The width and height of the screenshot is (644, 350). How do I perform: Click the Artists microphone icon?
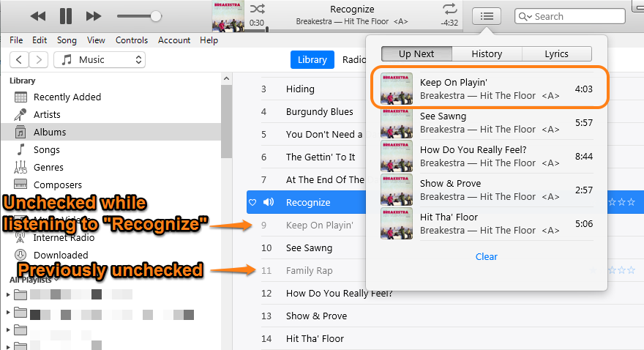(20, 115)
